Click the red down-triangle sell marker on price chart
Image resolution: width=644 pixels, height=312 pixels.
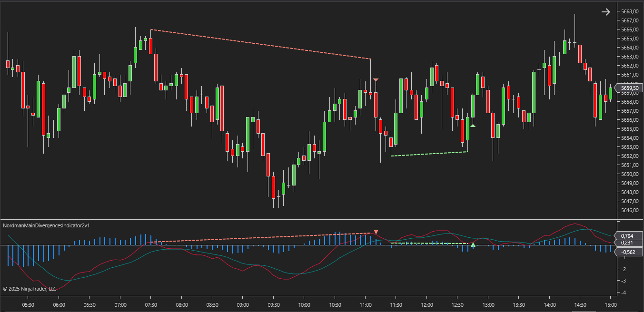tap(376, 80)
